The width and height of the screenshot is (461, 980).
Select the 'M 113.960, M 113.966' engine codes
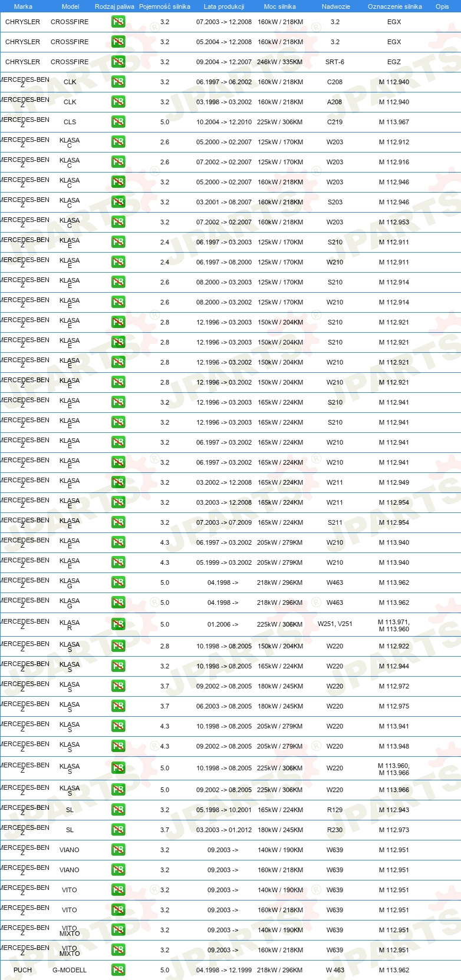(394, 769)
